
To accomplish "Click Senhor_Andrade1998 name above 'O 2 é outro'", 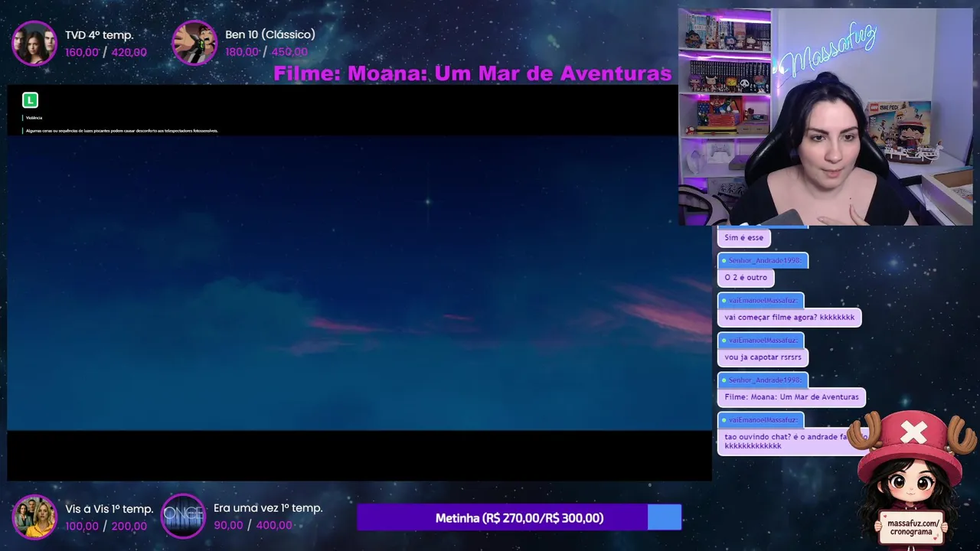I will 763,261.
